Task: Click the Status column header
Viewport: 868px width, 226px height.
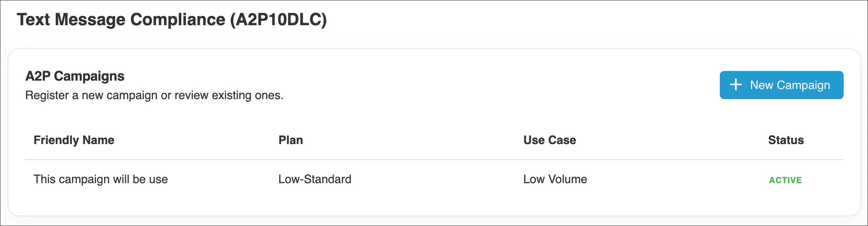Action: click(786, 140)
